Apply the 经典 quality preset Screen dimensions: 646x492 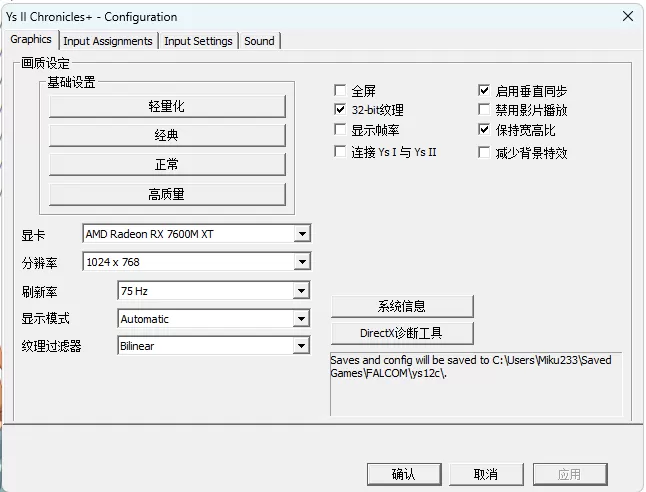click(x=167, y=135)
